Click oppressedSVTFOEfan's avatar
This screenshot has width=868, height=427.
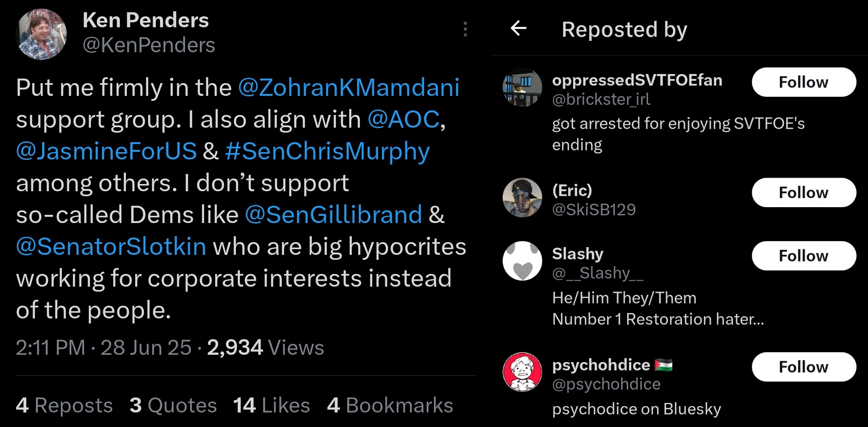point(522,87)
